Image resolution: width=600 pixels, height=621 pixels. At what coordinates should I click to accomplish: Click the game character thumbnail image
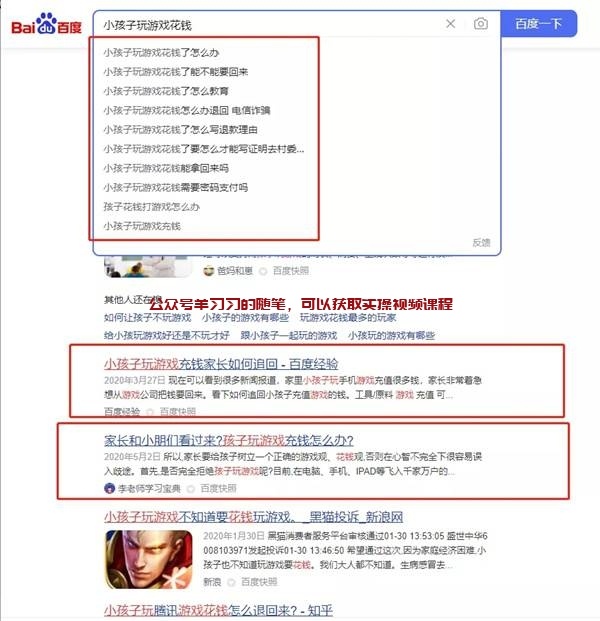(x=149, y=560)
